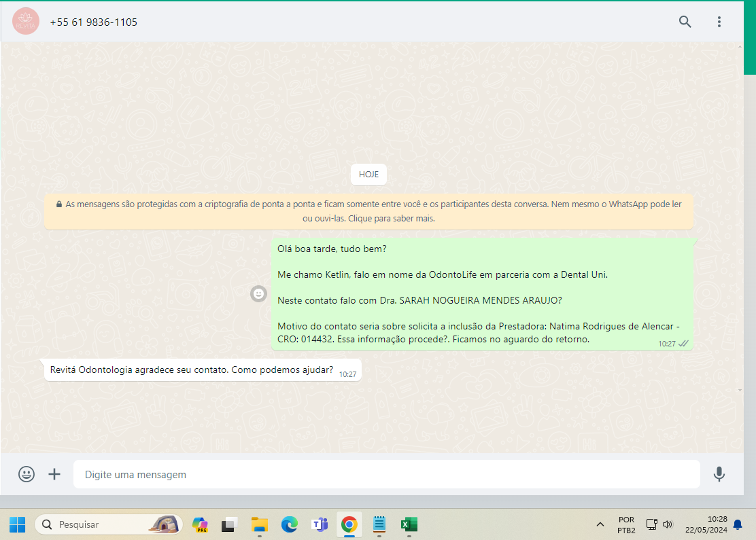
Task: Open the contact profile picture
Action: pos(26,21)
